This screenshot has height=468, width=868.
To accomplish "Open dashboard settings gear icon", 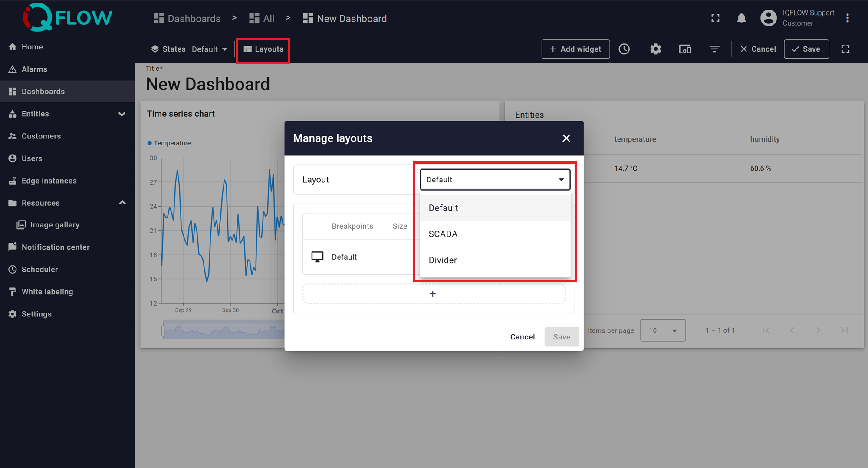I will pos(655,49).
